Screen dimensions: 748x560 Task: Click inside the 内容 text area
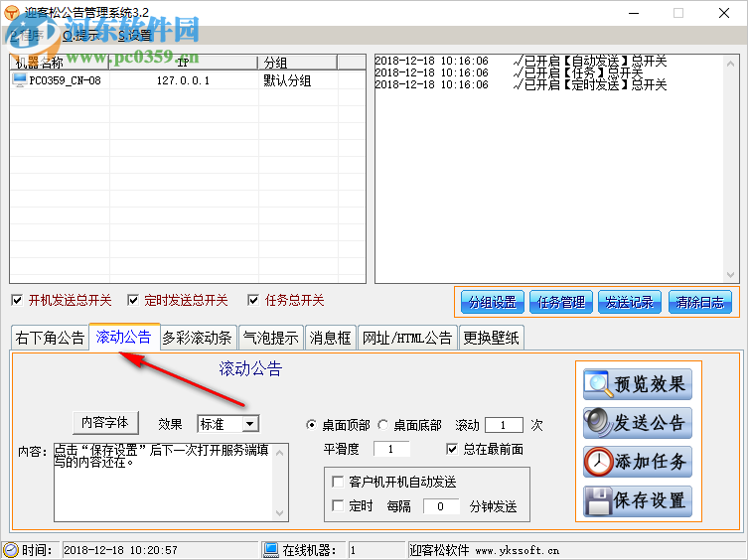165,483
